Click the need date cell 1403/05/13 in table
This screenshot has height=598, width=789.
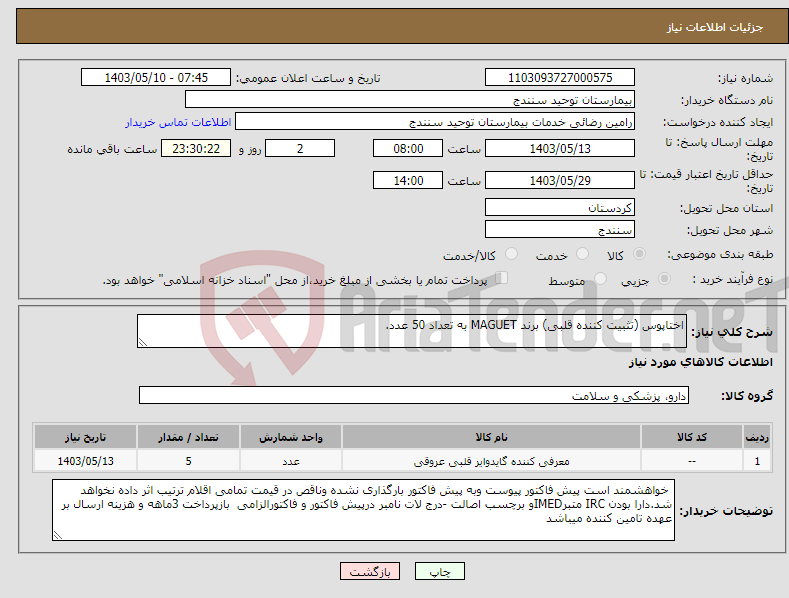click(x=86, y=461)
